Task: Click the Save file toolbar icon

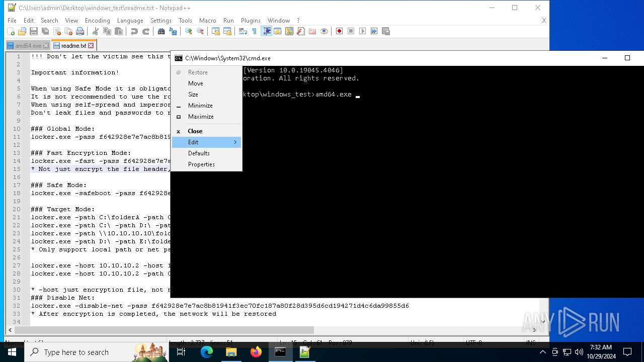Action: pos(34,31)
